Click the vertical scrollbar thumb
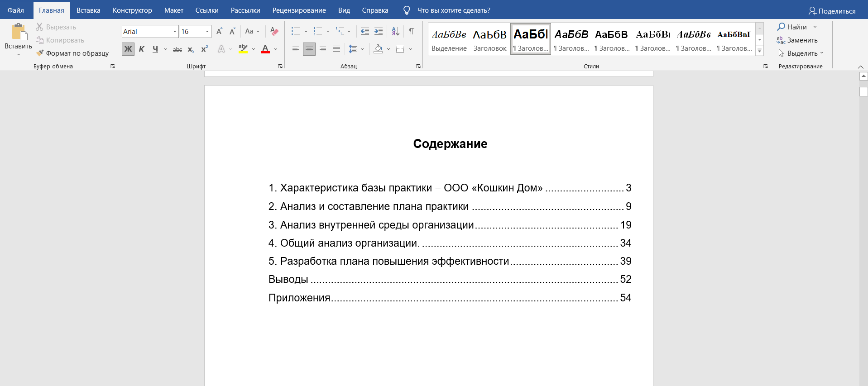The height and width of the screenshot is (386, 868). pyautogui.click(x=863, y=91)
